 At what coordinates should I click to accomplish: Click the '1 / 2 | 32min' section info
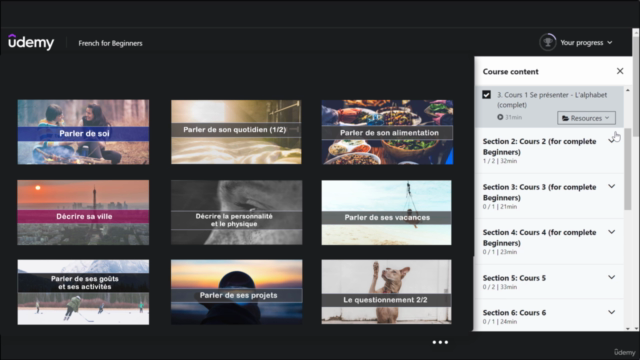[x=500, y=161]
